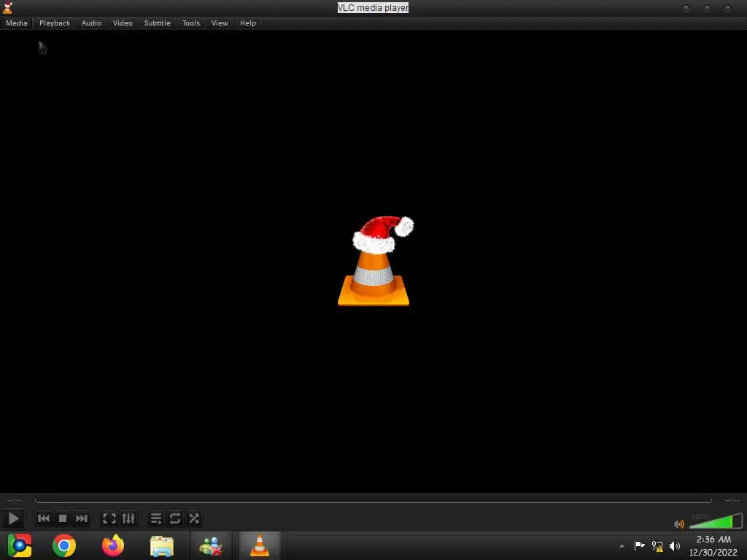
Task: Open the Playback menu
Action: click(55, 23)
